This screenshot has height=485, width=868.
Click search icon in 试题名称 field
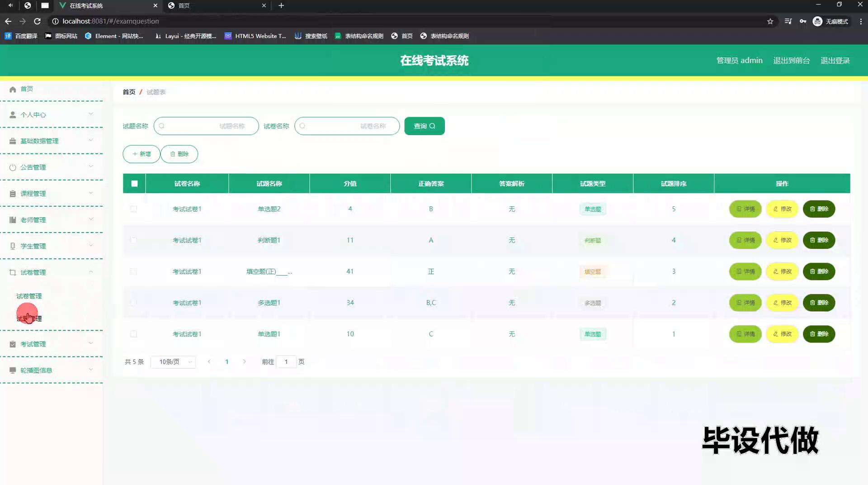coord(162,126)
